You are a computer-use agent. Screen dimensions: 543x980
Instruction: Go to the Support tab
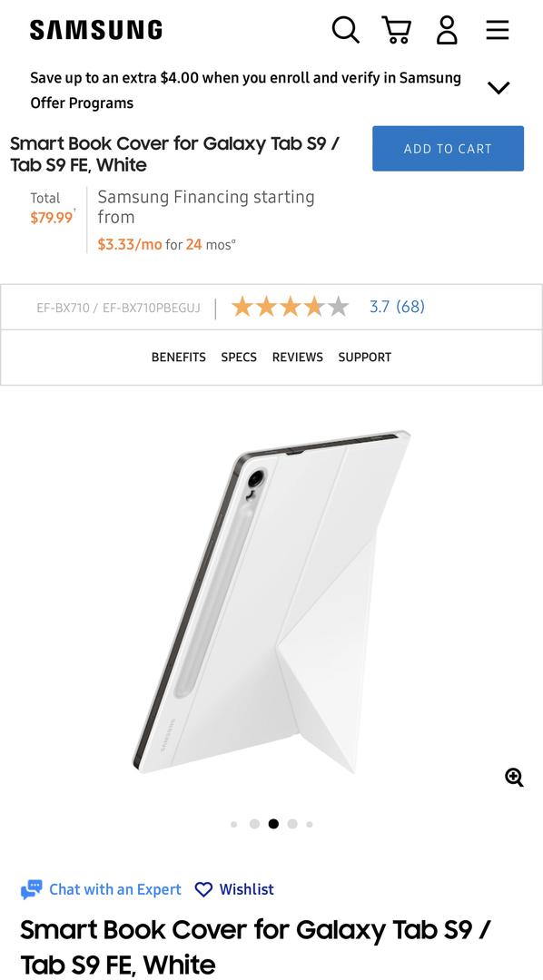tap(365, 357)
